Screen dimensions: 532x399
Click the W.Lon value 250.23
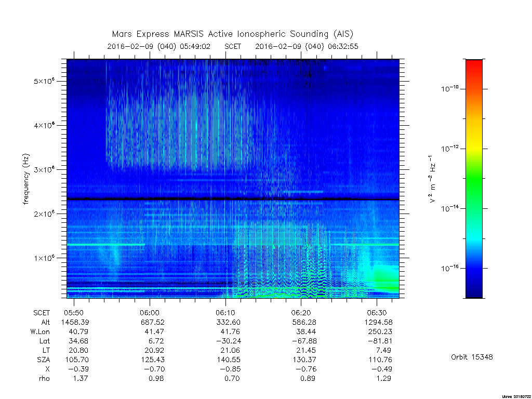380,331
